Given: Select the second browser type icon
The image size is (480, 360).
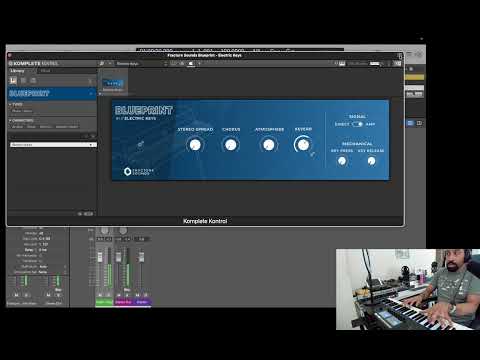Looking at the screenshot, I should [x=23, y=80].
